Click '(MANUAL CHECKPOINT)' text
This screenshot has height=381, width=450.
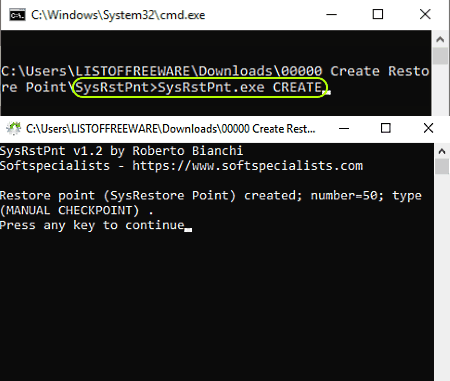[x=69, y=211]
